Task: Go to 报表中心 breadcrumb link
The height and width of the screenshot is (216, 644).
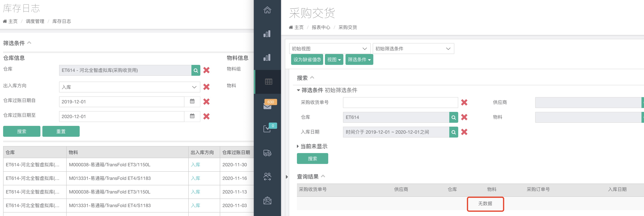Action: [x=321, y=27]
